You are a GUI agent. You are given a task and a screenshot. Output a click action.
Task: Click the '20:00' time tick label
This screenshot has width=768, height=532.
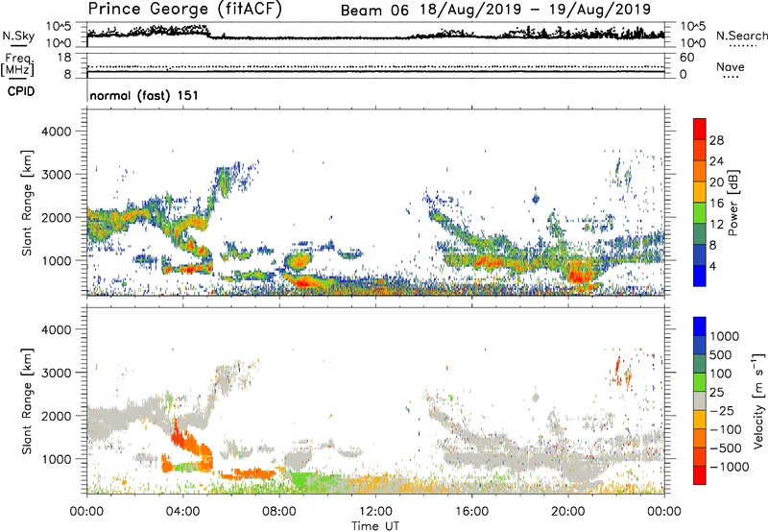pyautogui.click(x=567, y=512)
